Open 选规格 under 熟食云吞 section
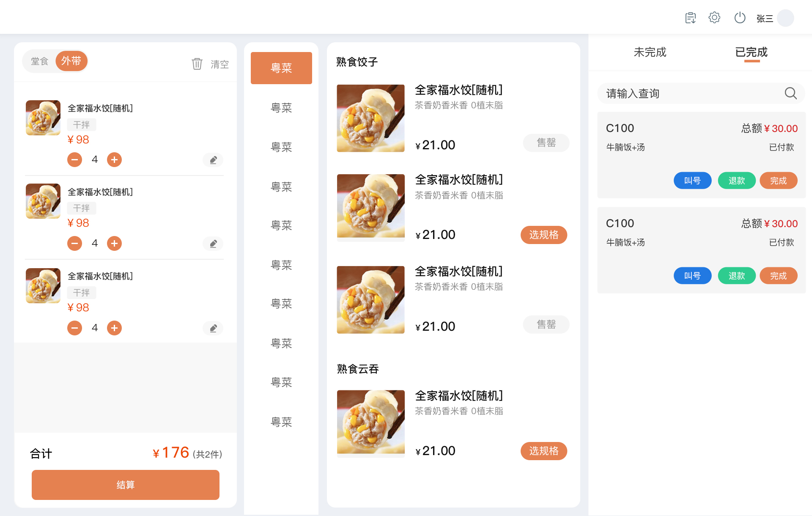Screen dimensions: 812x516 coord(543,451)
